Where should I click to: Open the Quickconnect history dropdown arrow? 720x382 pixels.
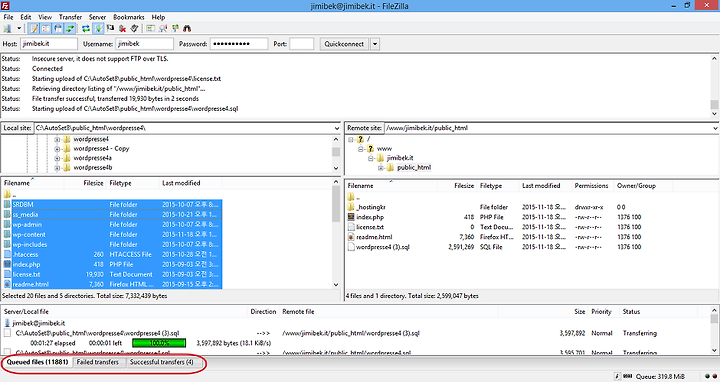375,44
